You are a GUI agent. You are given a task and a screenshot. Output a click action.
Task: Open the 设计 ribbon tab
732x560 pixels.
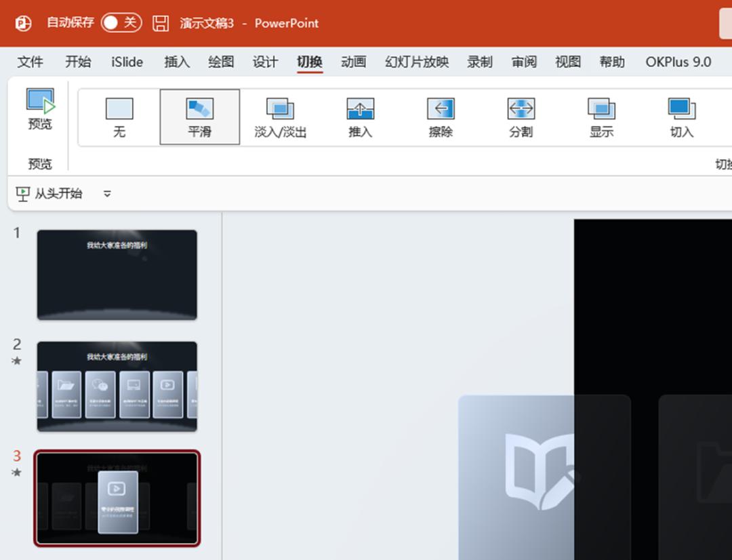tap(265, 62)
